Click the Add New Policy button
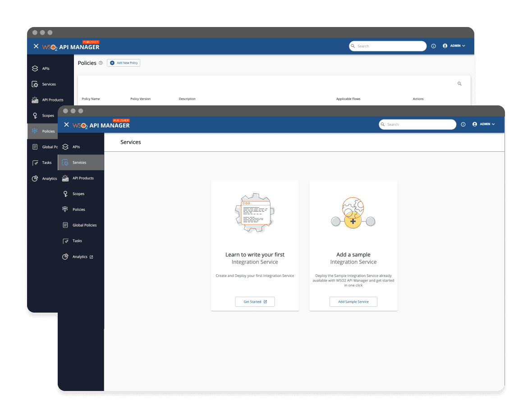 tap(124, 63)
